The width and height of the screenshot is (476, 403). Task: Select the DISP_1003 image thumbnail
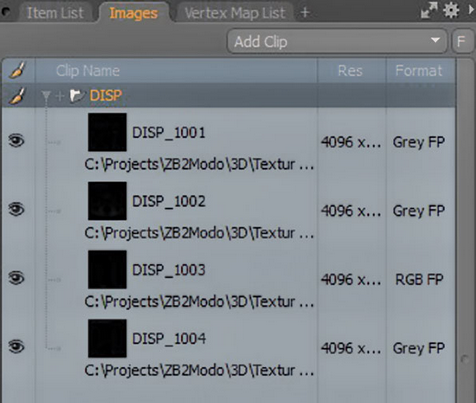pyautogui.click(x=107, y=269)
